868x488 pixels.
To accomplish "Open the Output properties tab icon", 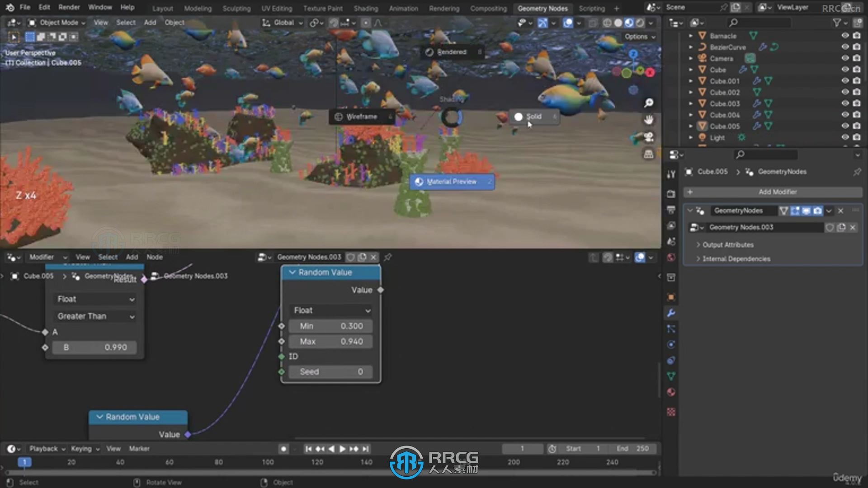I will [x=671, y=210].
